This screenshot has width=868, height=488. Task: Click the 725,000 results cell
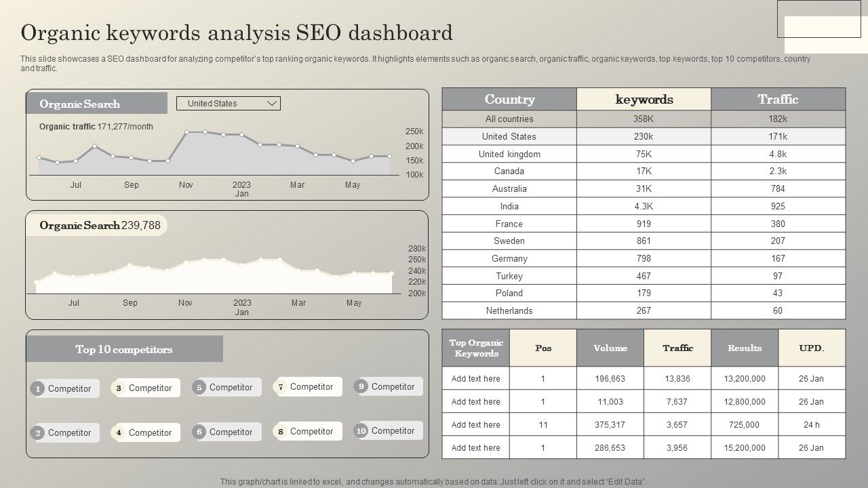(745, 425)
